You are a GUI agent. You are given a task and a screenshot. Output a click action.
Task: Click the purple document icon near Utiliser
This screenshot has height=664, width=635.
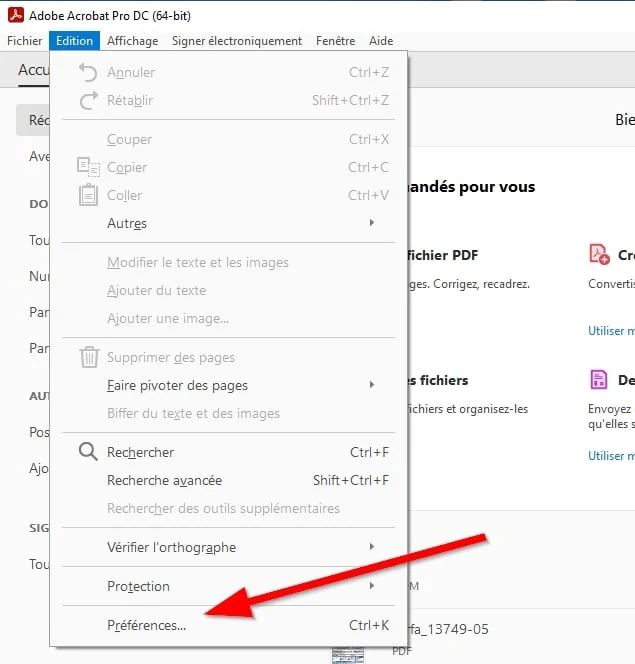pos(599,380)
